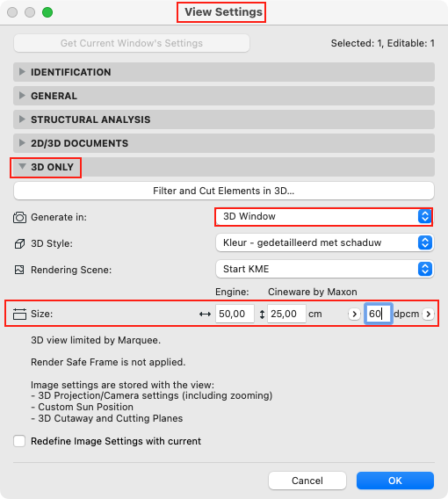The height and width of the screenshot is (499, 448).
Task: Click Filter and Cut Elements in 3D button
Action: point(224,191)
